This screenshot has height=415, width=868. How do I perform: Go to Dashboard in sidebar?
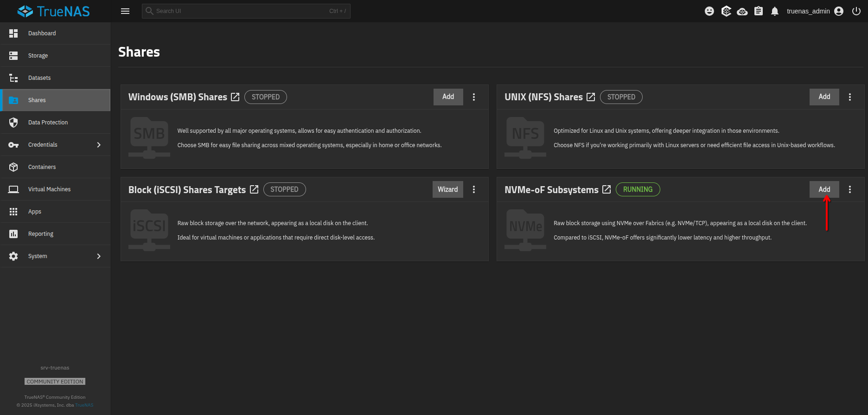[55, 33]
